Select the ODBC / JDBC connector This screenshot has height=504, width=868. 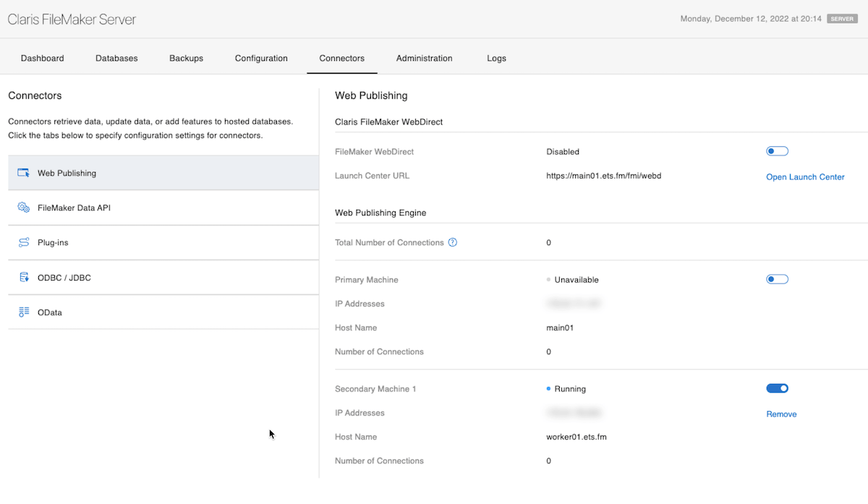click(x=163, y=278)
